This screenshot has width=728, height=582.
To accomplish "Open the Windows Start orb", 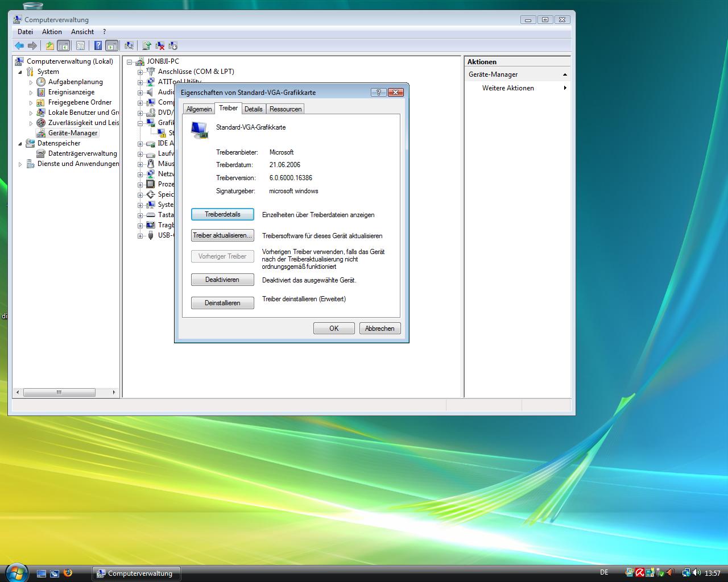I will [16, 572].
